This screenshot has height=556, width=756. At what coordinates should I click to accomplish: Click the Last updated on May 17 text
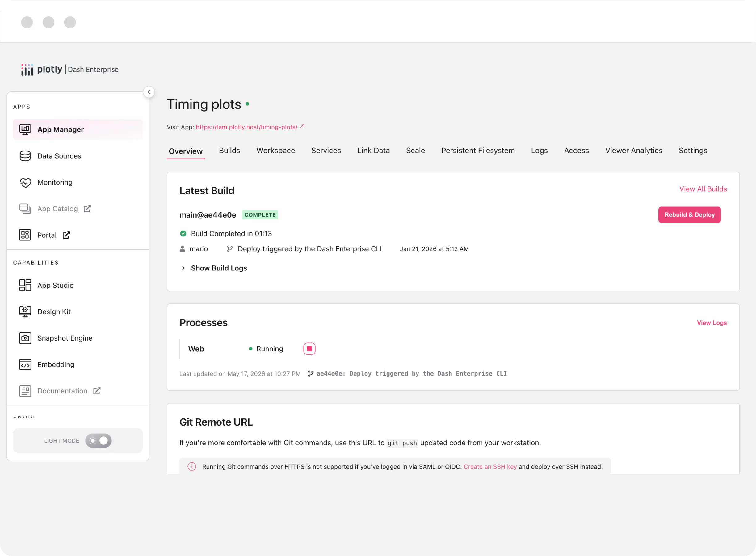pyautogui.click(x=240, y=374)
